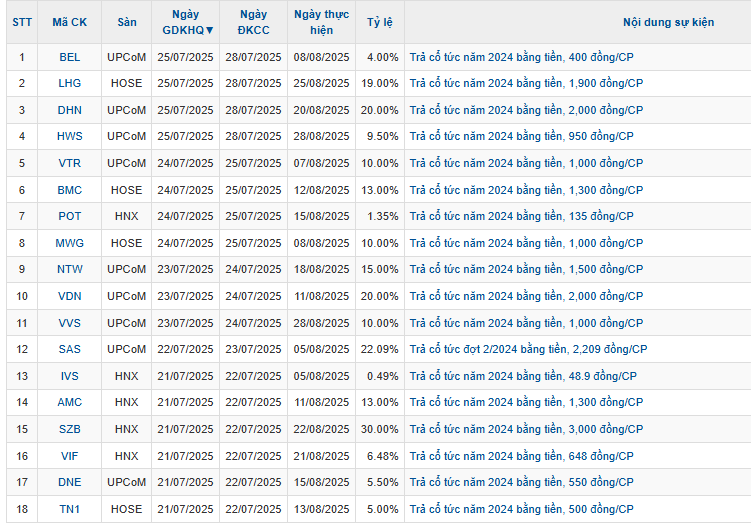View the 48.9 đồng/CP dividend event for IVS
The image size is (751, 525).
tap(523, 375)
